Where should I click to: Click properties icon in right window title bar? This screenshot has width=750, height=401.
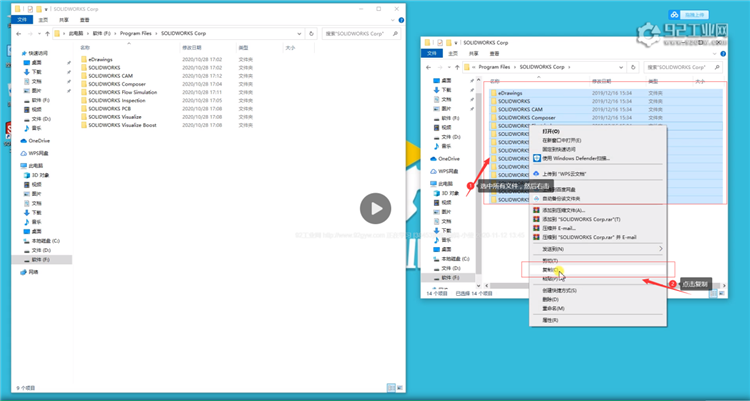441,43
